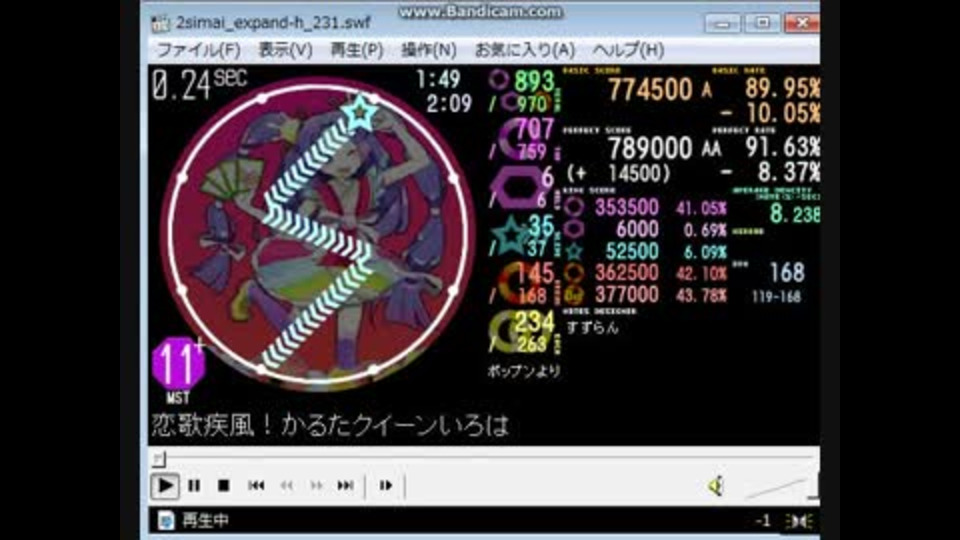Click the status bar document icon
Image resolution: width=960 pixels, height=540 pixels.
tap(166, 520)
